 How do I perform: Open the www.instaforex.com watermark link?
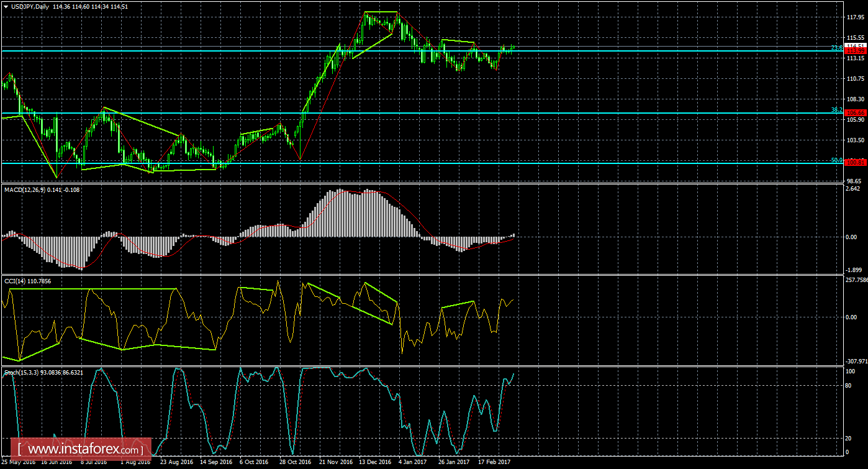coord(84,449)
